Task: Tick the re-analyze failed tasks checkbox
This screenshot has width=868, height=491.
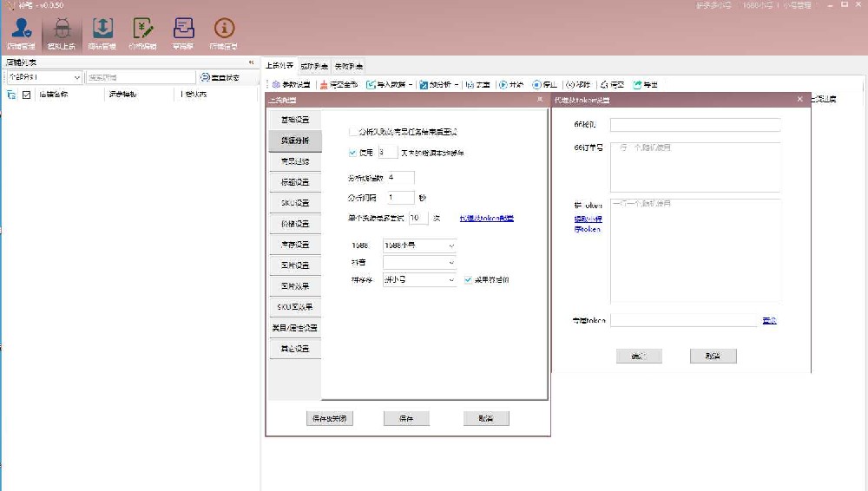Action: (352, 132)
